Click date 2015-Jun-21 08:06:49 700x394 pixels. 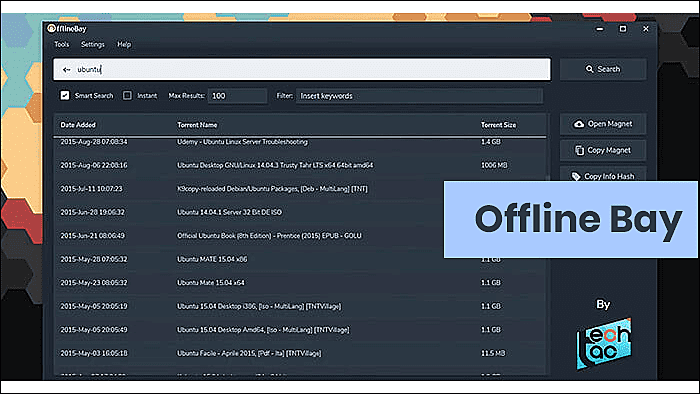[92, 236]
